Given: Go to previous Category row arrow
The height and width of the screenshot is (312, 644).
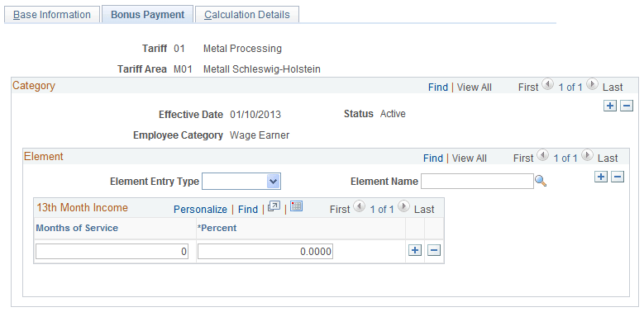Looking at the screenshot, I should pos(547,85).
